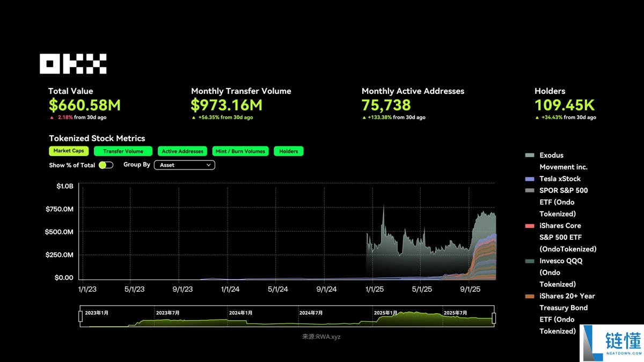The height and width of the screenshot is (362, 644).
Task: Click right handle of timeline range slider
Action: pos(494,317)
